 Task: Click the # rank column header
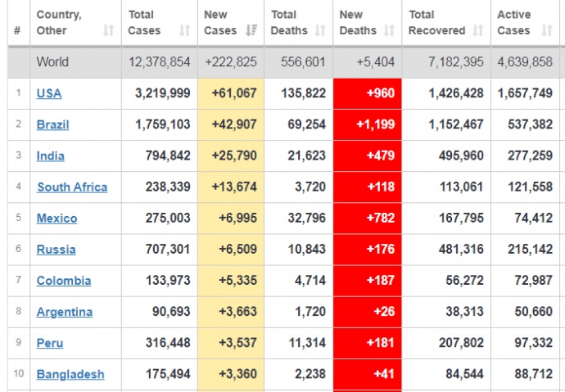pos(17,31)
